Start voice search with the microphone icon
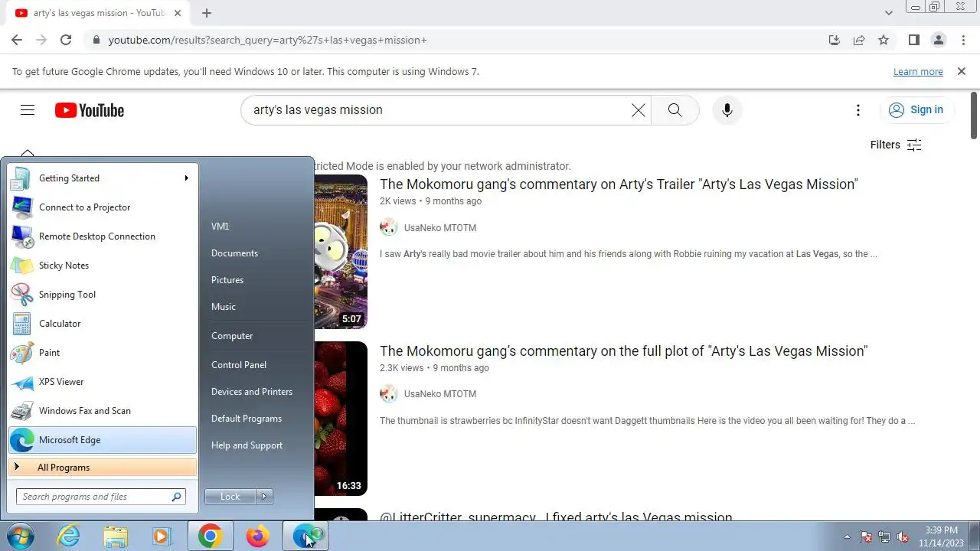This screenshot has width=980, height=551. [727, 110]
